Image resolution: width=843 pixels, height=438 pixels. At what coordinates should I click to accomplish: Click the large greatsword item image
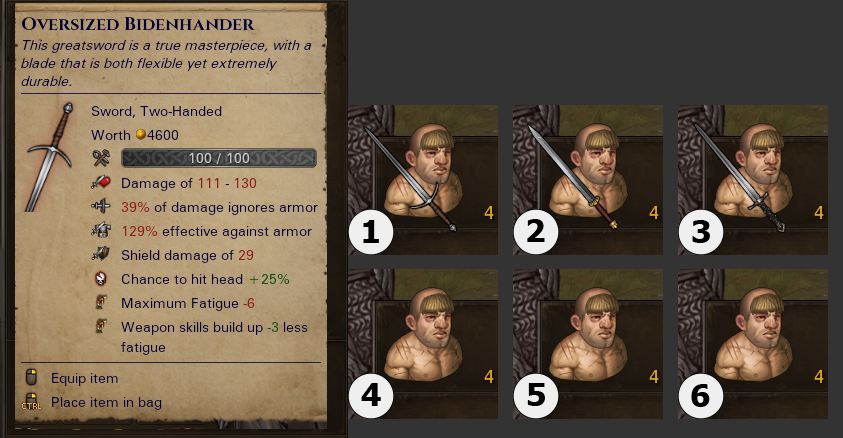click(49, 157)
